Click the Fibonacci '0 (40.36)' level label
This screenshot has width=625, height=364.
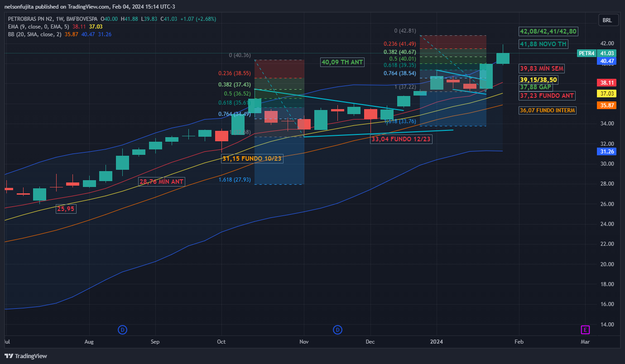click(240, 55)
